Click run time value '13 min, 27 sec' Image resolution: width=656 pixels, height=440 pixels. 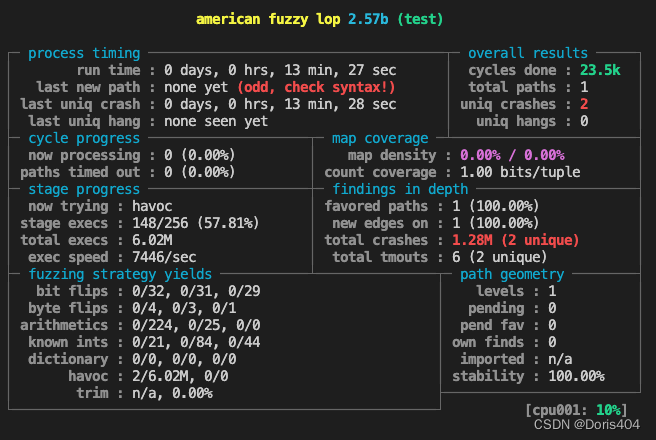[x=340, y=70]
